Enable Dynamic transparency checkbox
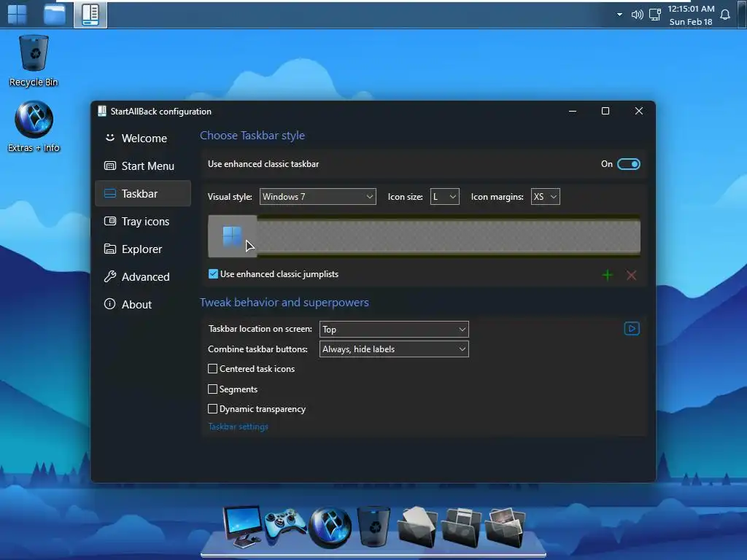This screenshot has height=560, width=747. click(x=212, y=408)
